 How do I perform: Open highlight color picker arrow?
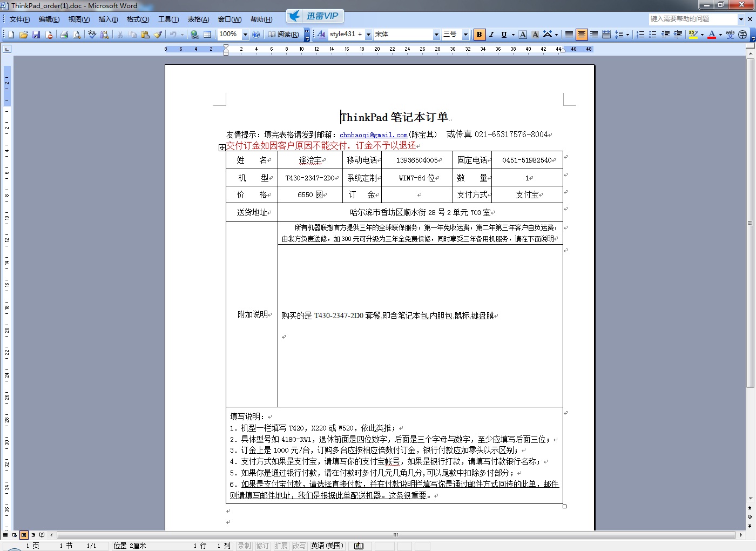click(x=702, y=35)
